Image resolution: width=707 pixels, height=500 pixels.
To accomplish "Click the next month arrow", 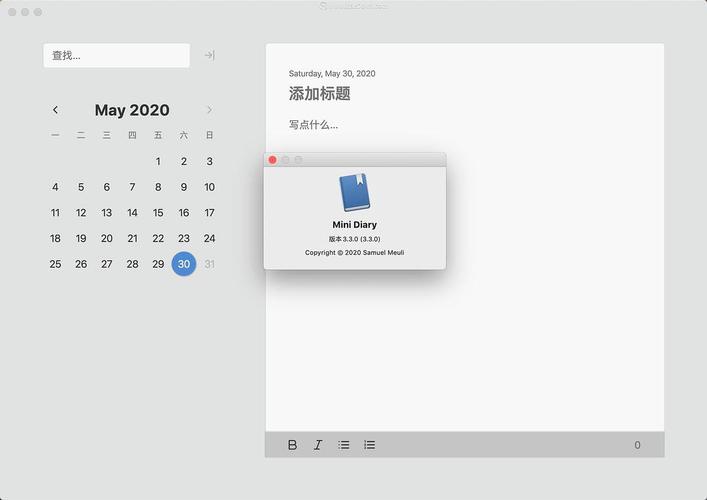I will (209, 110).
